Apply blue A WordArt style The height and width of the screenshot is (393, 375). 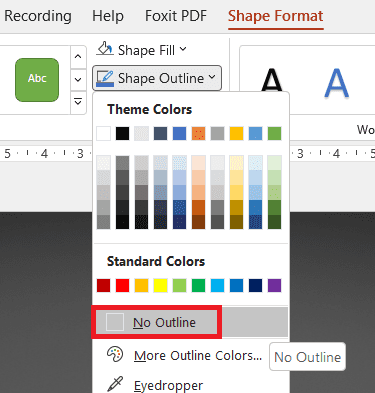[x=336, y=83]
